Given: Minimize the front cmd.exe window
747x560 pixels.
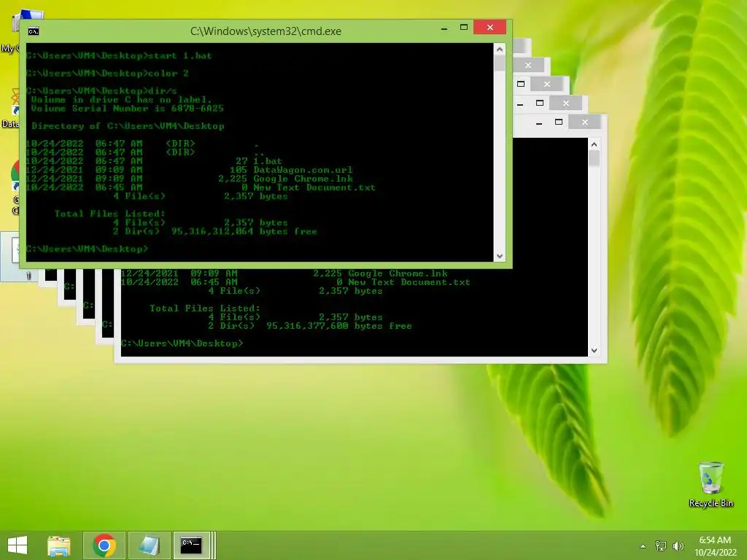Looking at the screenshot, I should 444,28.
